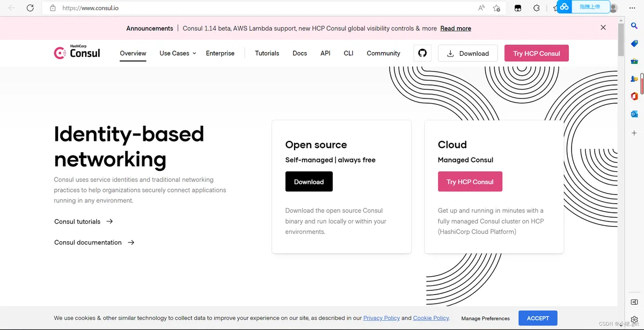Click the sidebar search magnifier icon
This screenshot has width=644, height=330.
pyautogui.click(x=634, y=25)
